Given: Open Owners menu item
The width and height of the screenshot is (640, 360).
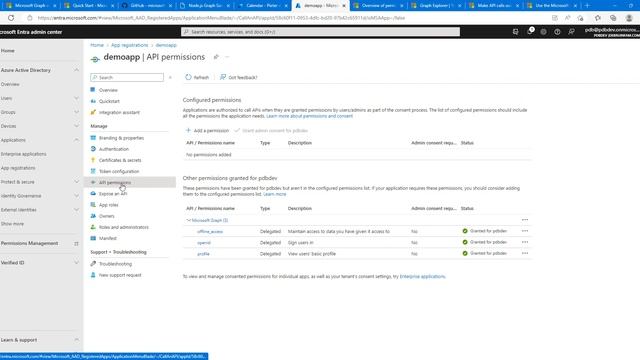Looking at the screenshot, I should [107, 216].
